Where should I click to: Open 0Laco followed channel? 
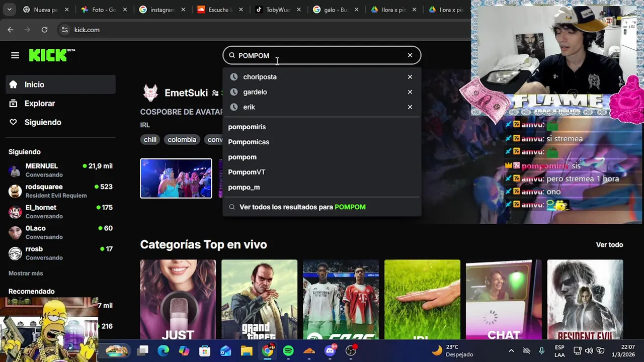[60, 232]
